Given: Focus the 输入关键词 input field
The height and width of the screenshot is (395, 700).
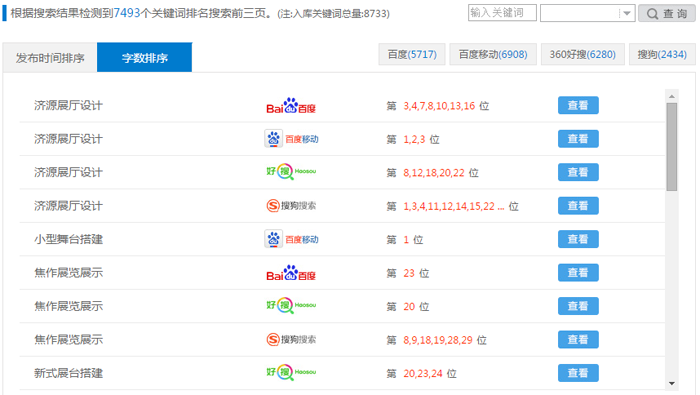Looking at the screenshot, I should 502,12.
